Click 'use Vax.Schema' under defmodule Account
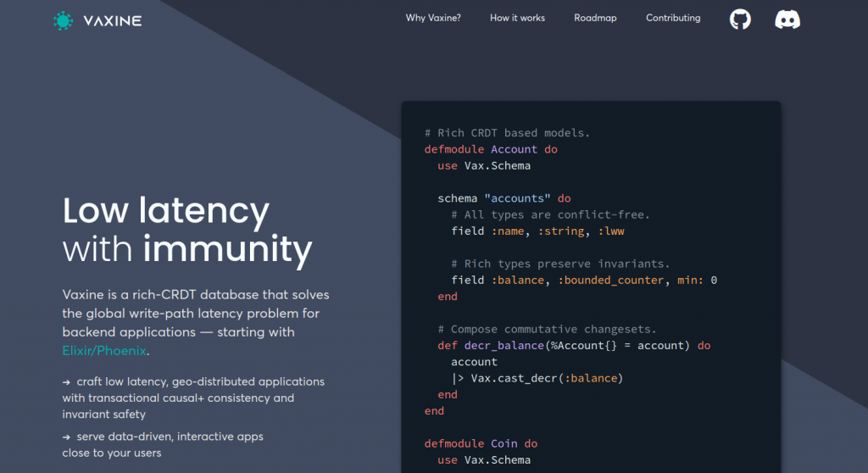The width and height of the screenshot is (868, 473). 484,165
